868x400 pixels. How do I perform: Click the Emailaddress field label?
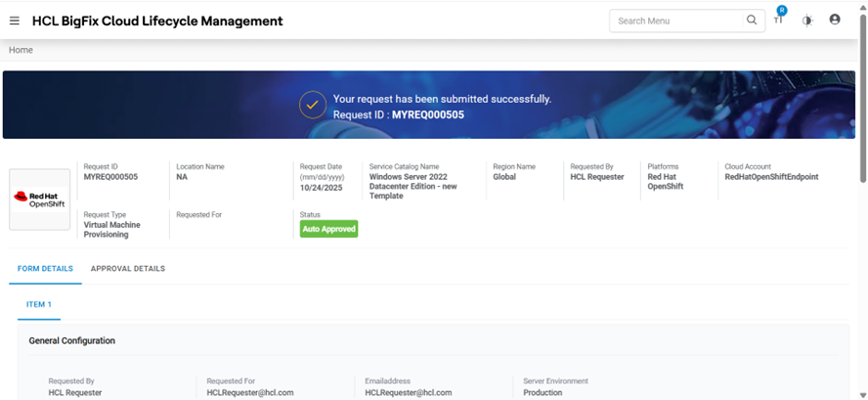pos(386,381)
